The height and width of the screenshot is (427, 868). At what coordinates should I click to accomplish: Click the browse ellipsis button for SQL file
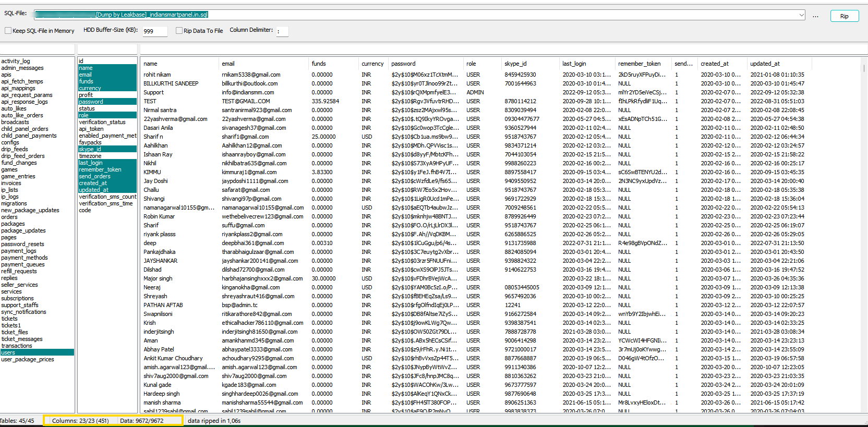815,16
